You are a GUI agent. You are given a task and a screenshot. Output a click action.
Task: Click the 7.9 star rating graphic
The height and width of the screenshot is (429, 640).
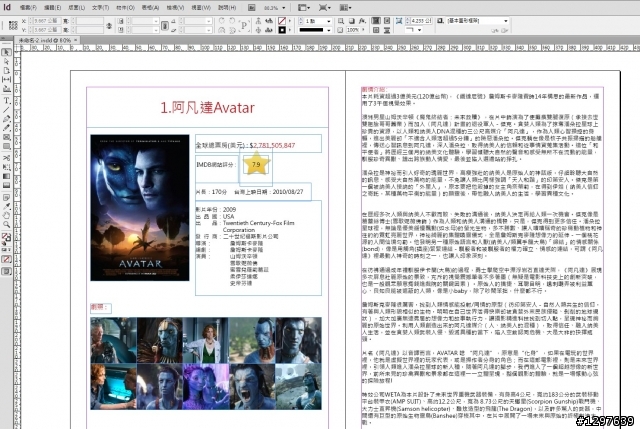coord(256,164)
